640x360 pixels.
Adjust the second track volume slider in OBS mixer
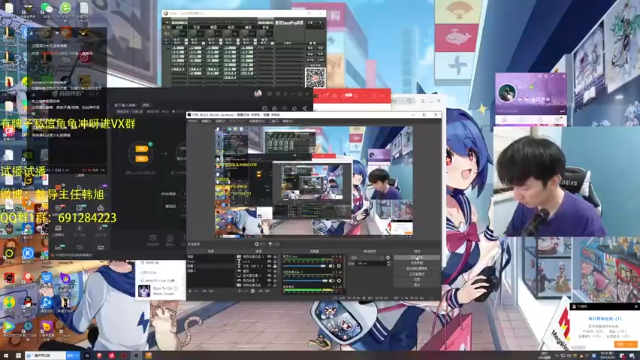304,280
